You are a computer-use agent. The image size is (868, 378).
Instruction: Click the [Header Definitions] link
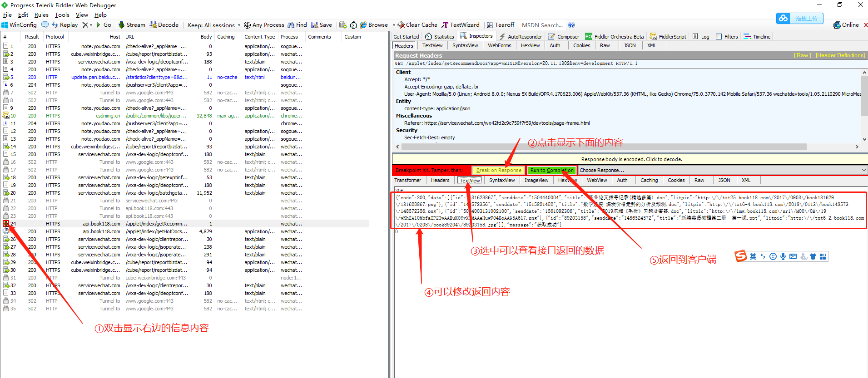[840, 55]
